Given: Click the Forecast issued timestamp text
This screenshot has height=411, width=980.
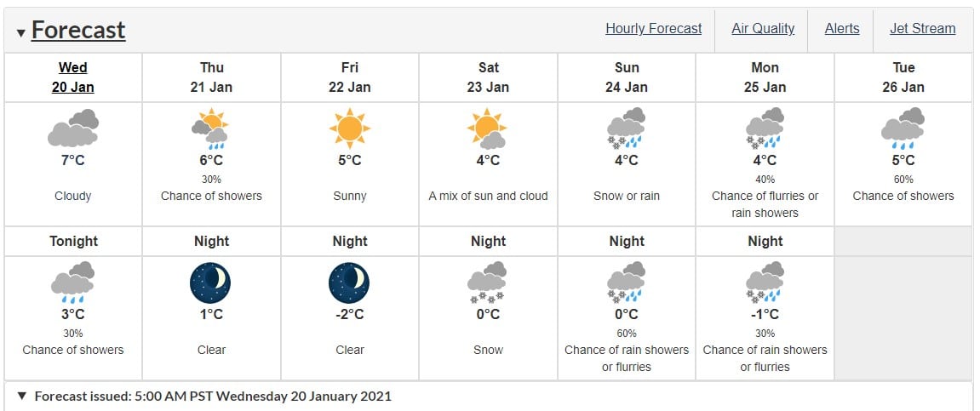Looking at the screenshot, I should [213, 396].
